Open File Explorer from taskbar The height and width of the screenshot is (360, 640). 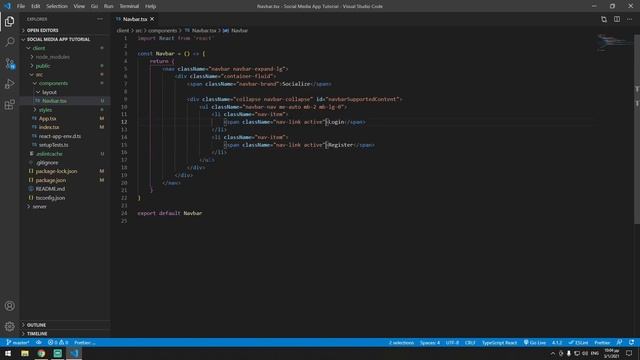[x=25, y=353]
